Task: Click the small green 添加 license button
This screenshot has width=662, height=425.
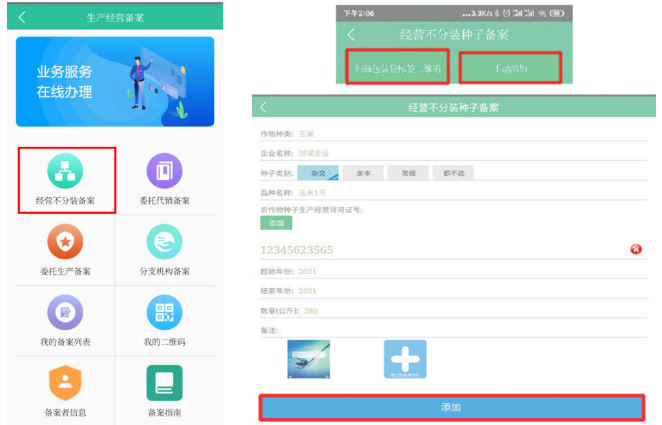Action: tap(275, 223)
